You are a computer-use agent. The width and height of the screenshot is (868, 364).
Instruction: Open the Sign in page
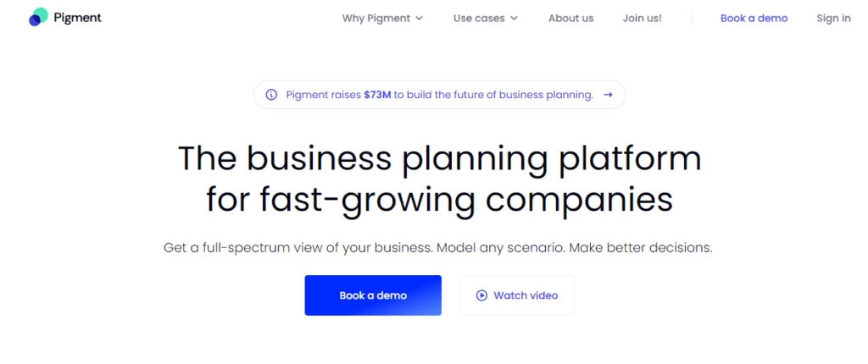tap(834, 19)
